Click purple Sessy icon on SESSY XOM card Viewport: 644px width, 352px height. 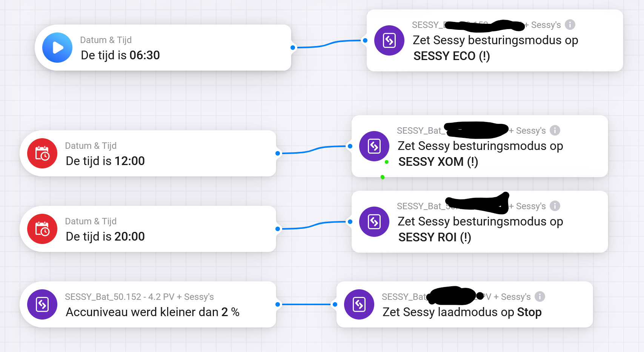(374, 146)
